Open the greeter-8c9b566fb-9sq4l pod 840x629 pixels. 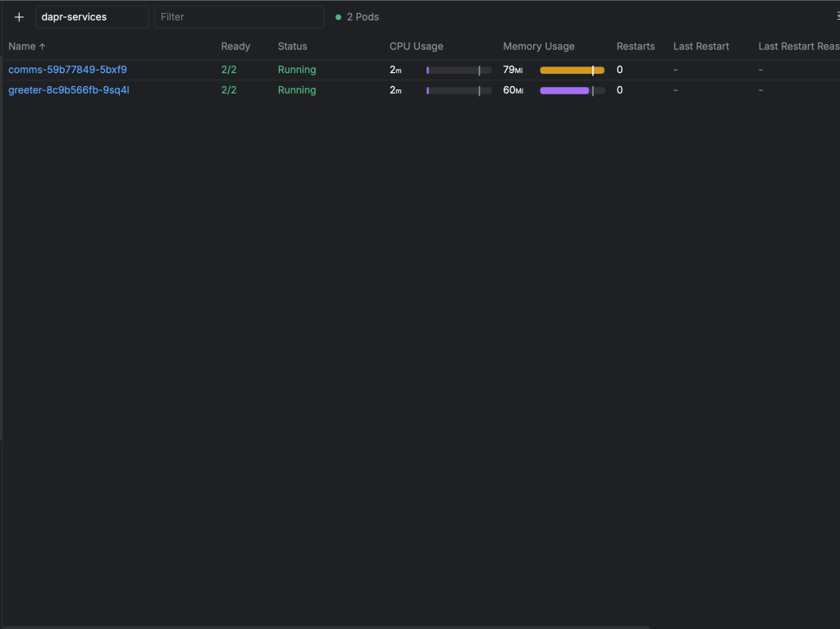pos(69,90)
